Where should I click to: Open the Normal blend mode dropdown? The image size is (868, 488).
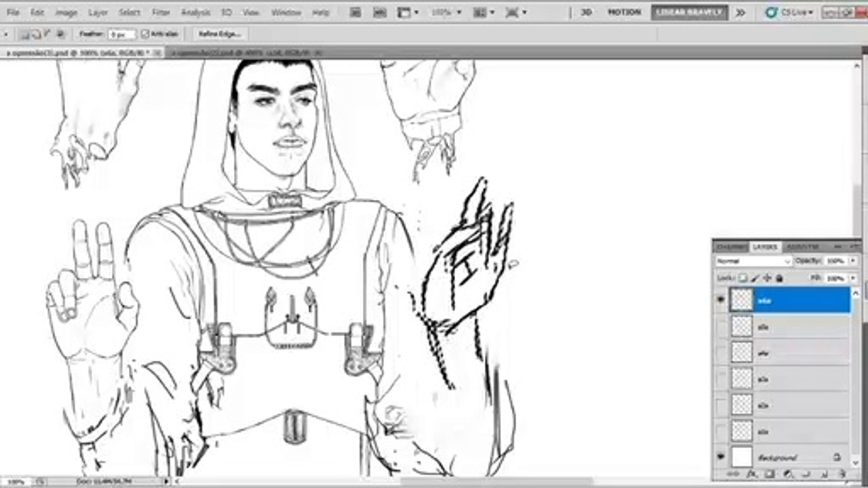pyautogui.click(x=754, y=261)
